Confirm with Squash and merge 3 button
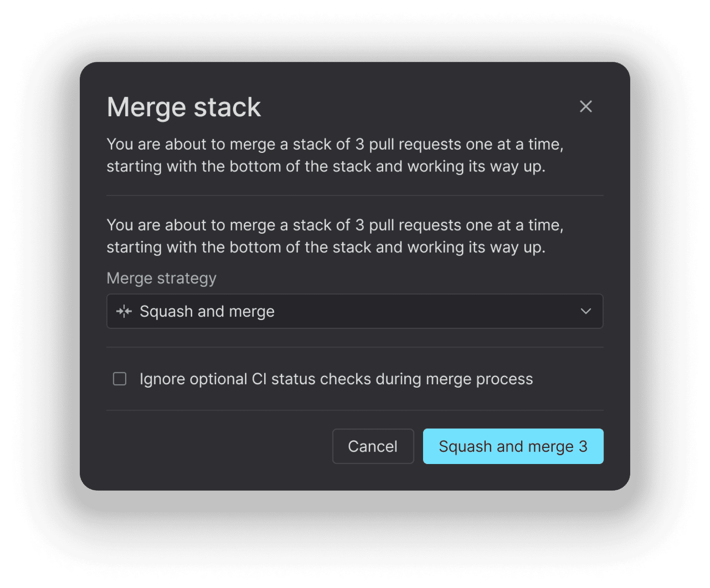Image resolution: width=710 pixels, height=588 pixels. pos(513,446)
